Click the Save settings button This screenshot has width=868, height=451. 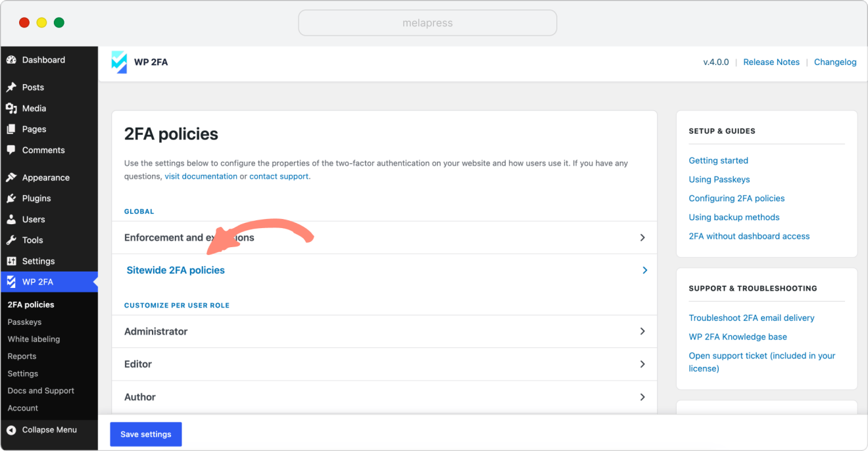146,435
